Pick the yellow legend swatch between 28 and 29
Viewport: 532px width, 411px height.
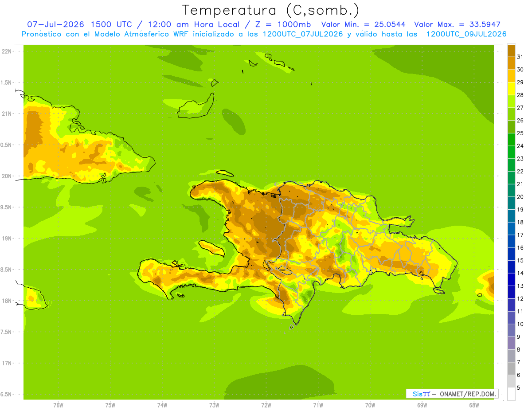click(x=511, y=89)
